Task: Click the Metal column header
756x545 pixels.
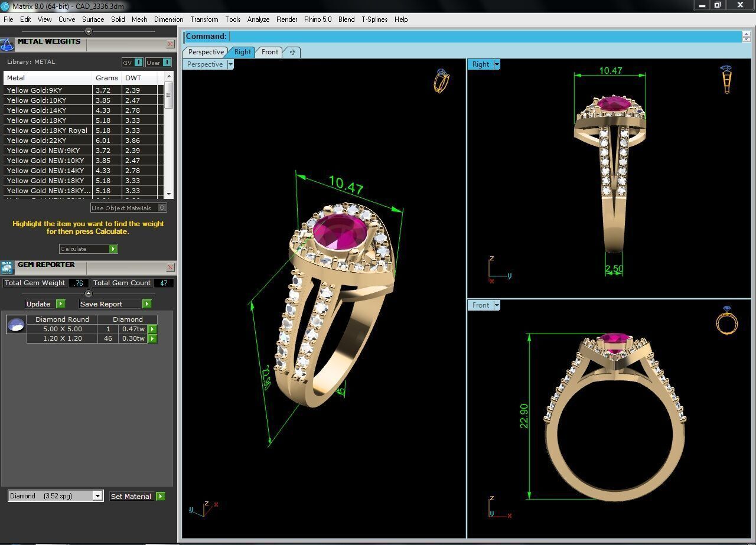Action: click(48, 78)
